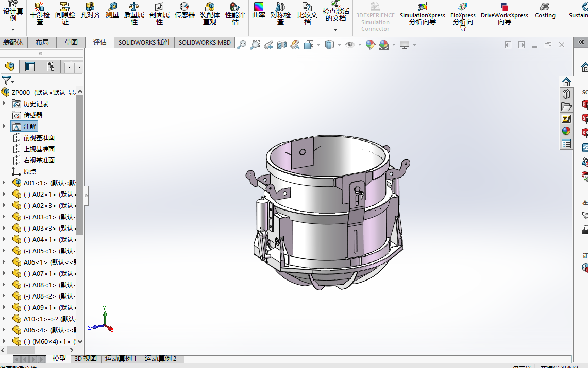This screenshot has width=588, height=368.
Task: Click Previous View icon
Action: 268,45
